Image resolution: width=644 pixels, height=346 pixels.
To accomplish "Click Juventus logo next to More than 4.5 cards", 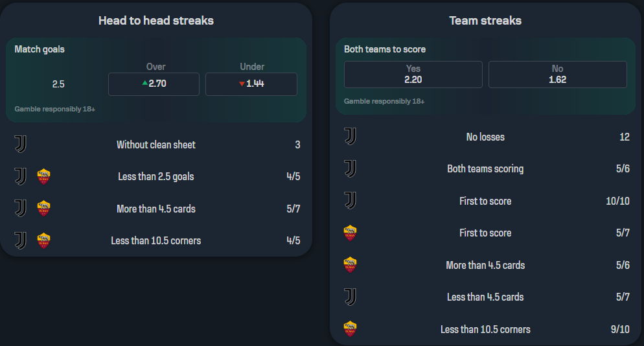I will pyautogui.click(x=21, y=209).
